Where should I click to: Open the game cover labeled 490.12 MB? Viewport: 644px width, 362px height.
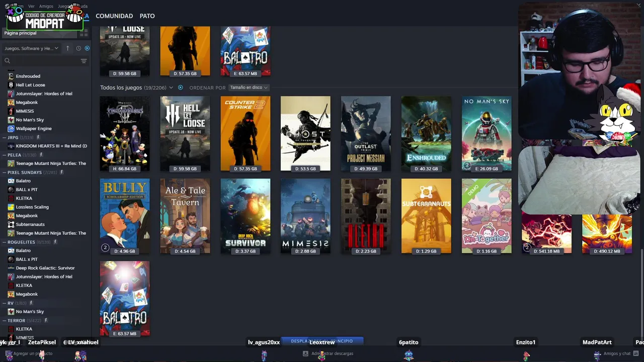(x=607, y=234)
